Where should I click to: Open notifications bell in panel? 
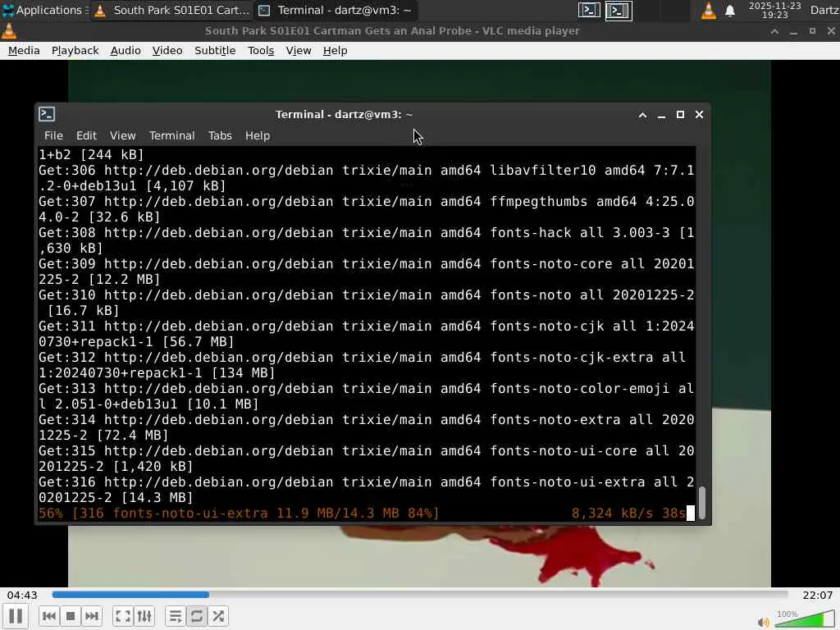[x=730, y=10]
